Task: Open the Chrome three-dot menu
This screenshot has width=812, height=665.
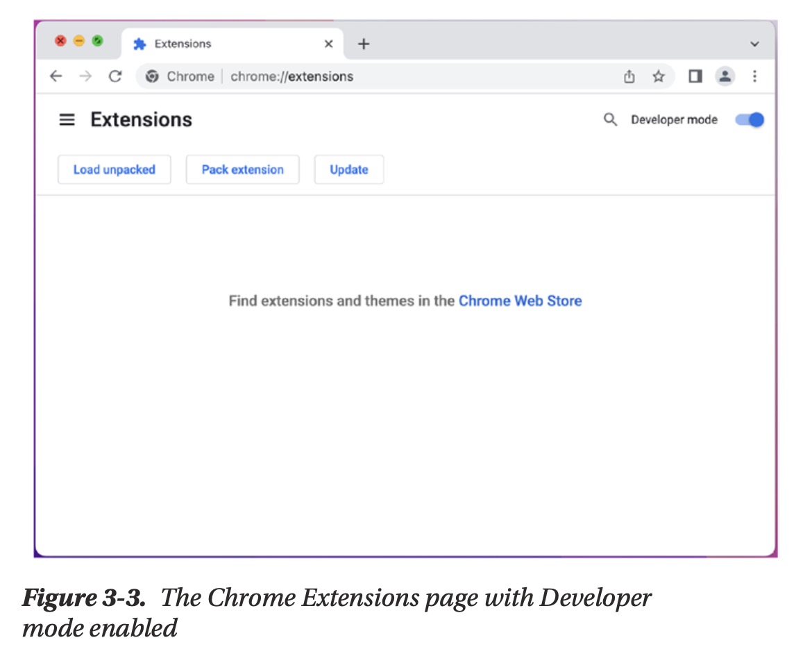Action: click(x=754, y=76)
